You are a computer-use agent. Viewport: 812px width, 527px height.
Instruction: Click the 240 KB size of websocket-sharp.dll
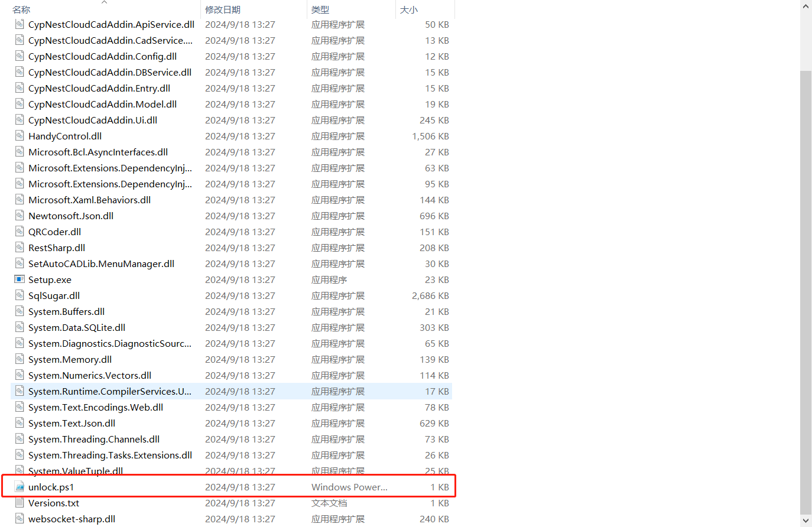pos(434,519)
